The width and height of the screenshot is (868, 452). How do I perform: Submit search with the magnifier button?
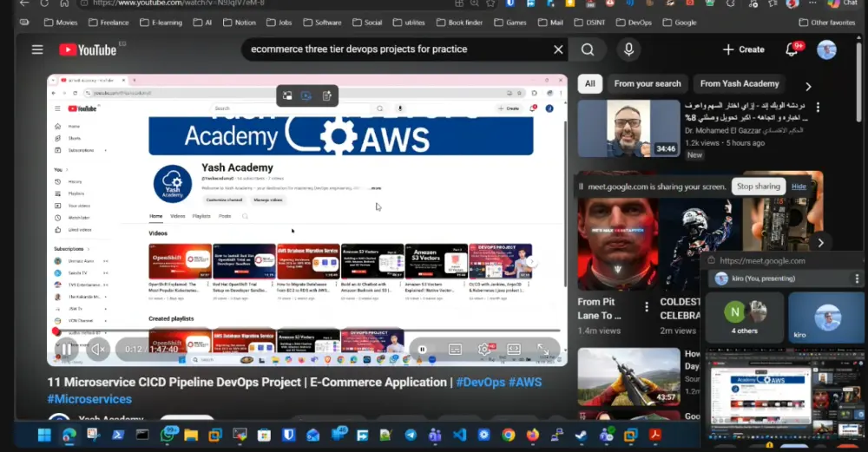588,49
